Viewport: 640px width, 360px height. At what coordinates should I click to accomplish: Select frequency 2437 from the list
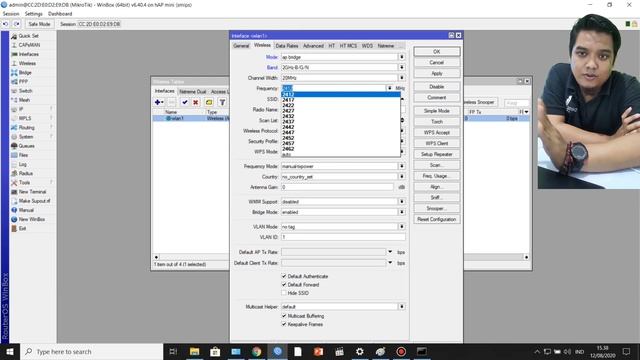pos(340,122)
